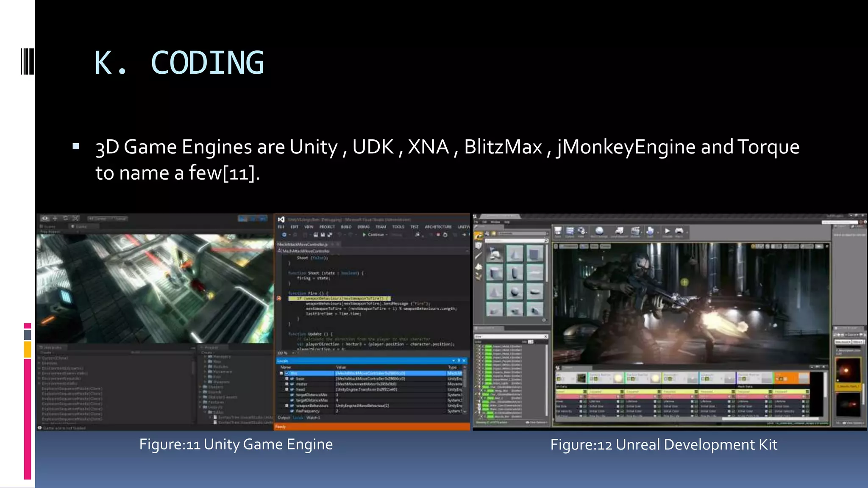Click the Unity Pause button
Image resolution: width=868 pixels, height=488 pixels.
[253, 219]
